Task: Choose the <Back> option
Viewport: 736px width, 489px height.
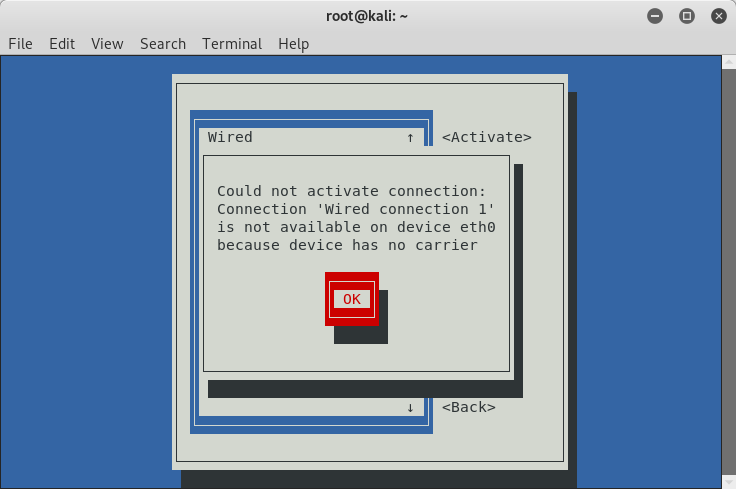Action: [x=468, y=407]
